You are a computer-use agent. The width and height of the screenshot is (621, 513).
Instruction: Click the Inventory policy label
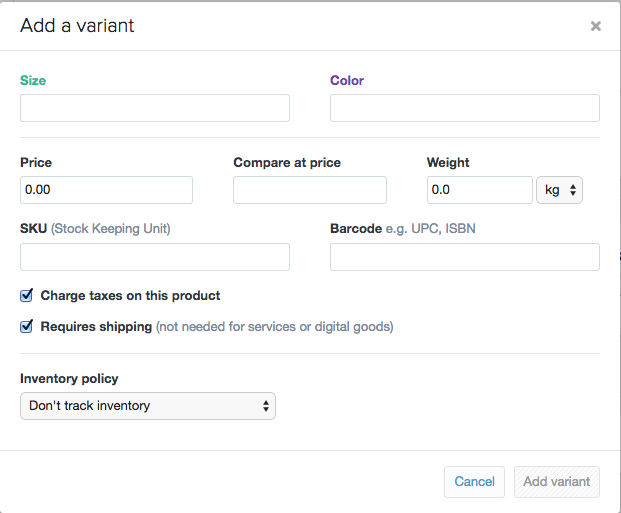(69, 379)
